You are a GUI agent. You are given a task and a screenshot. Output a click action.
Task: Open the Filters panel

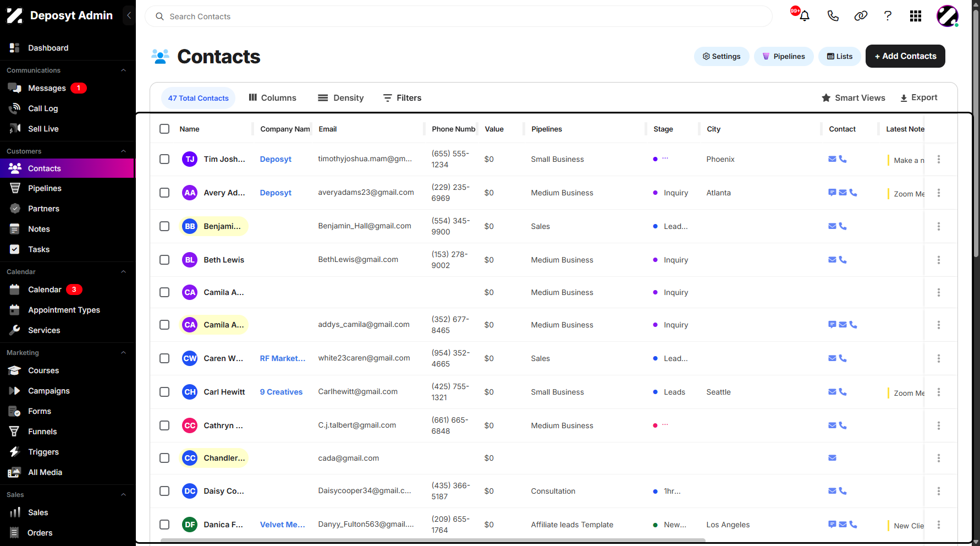point(403,98)
